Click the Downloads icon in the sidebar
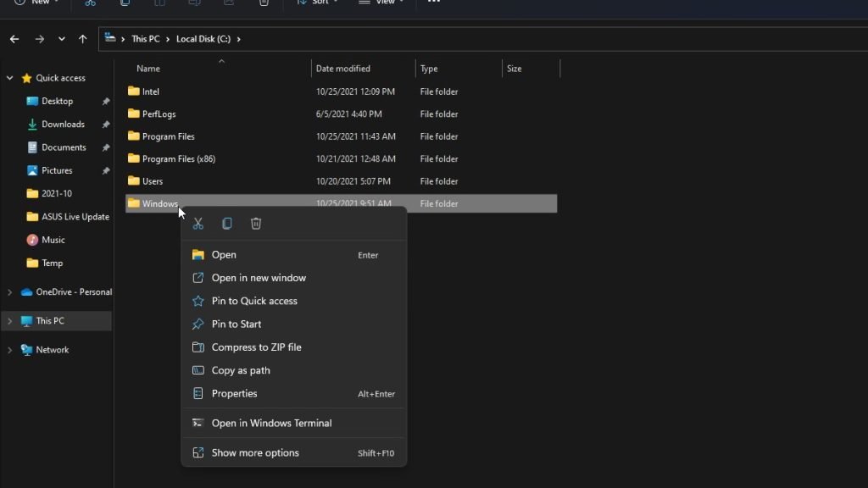Viewport: 868px width, 488px height. (x=32, y=125)
